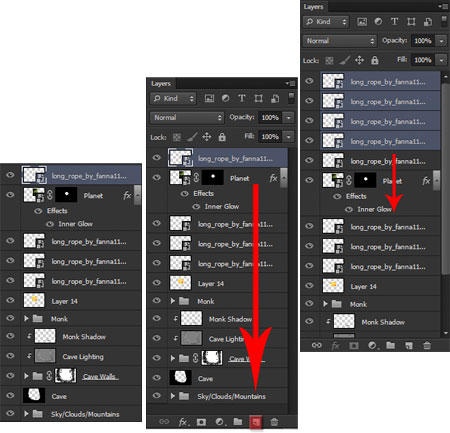This screenshot has height=433, width=450.
Task: Expand Sky/Clouds/Mountains group in middle panel
Action: coord(173,396)
